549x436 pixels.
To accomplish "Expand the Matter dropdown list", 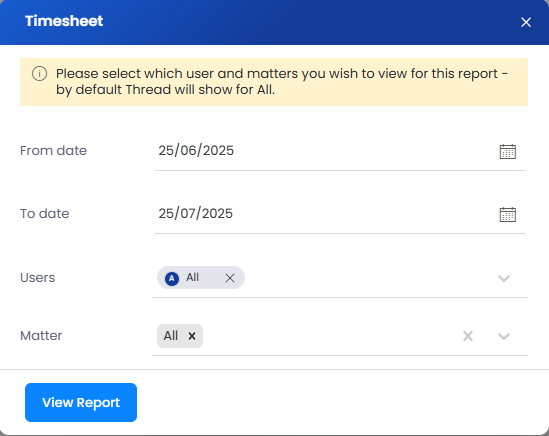I will pyautogui.click(x=504, y=336).
